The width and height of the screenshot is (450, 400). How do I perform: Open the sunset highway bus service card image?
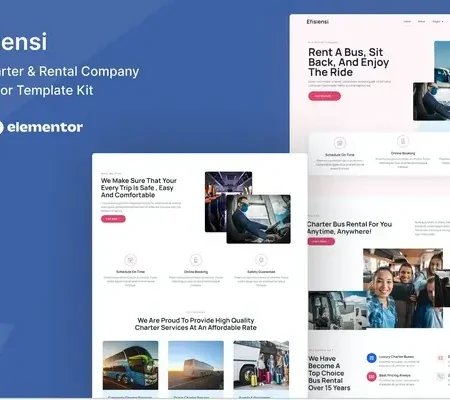coord(196,365)
